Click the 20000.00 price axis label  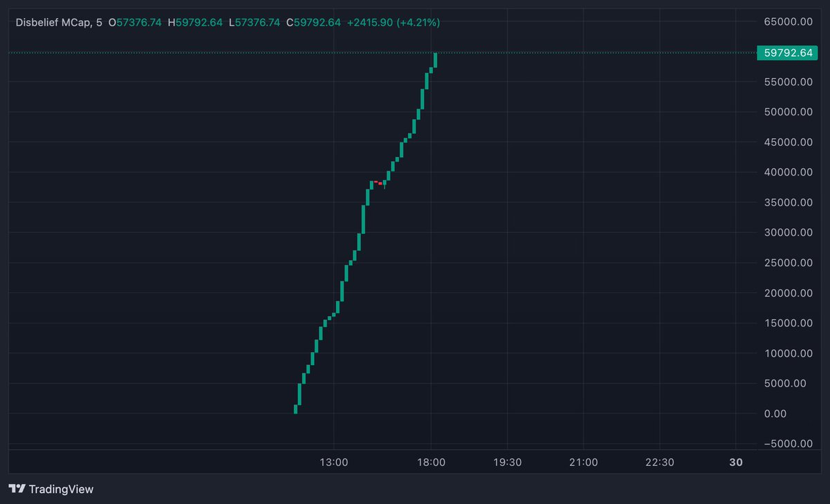coord(788,293)
